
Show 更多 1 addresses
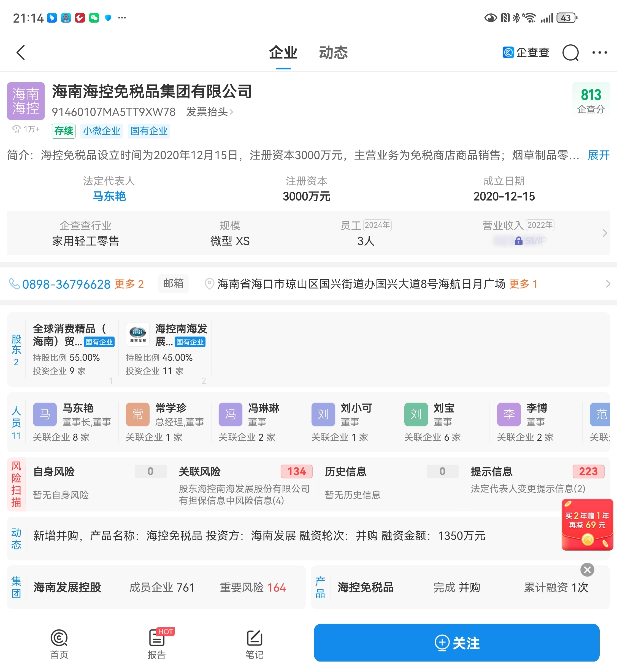(x=523, y=284)
